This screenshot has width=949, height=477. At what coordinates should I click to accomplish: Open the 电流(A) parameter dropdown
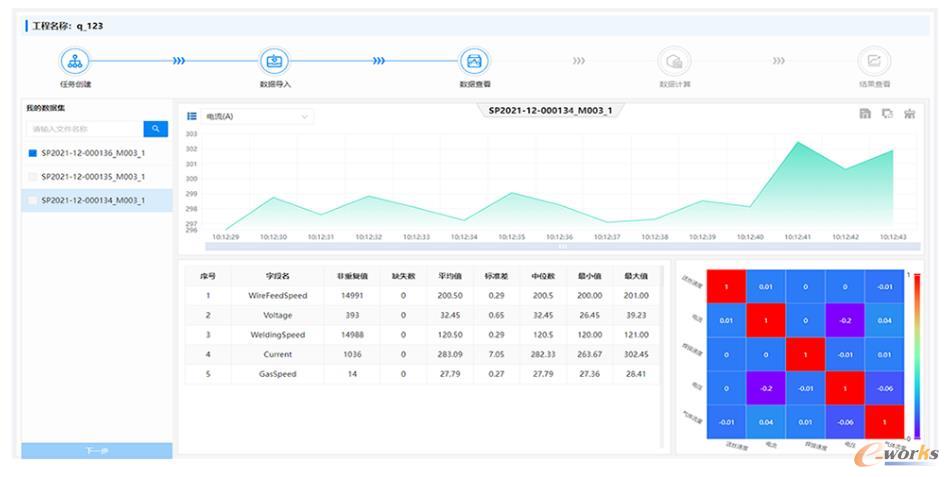pyautogui.click(x=258, y=116)
